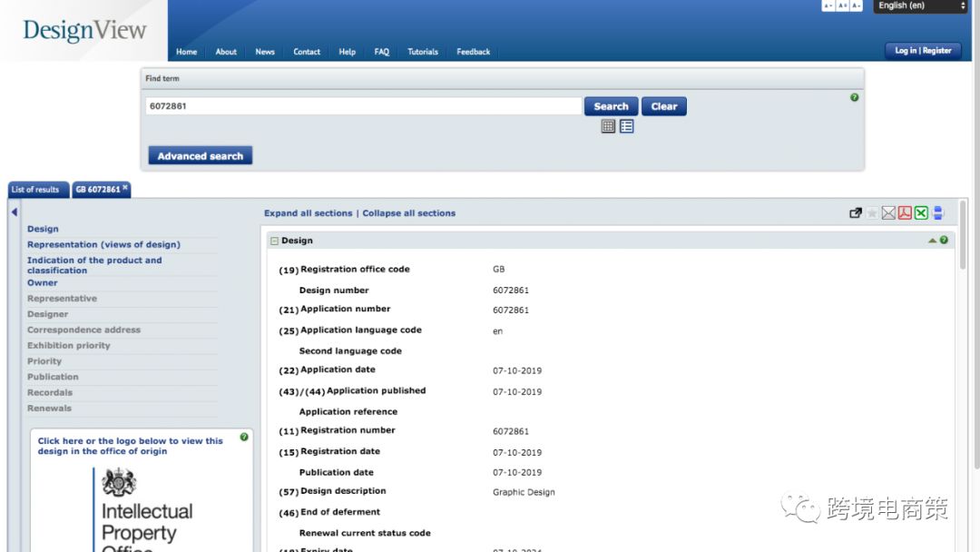Jump to Representation (views of design)
The height and width of the screenshot is (552, 980).
103,244
